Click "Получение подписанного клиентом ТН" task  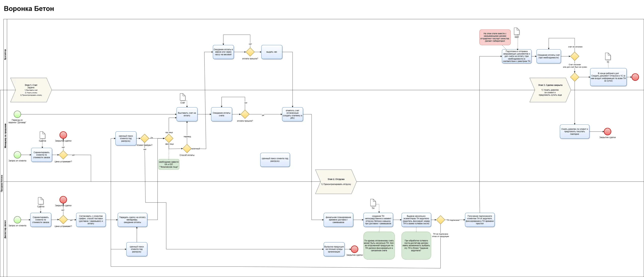(x=480, y=220)
